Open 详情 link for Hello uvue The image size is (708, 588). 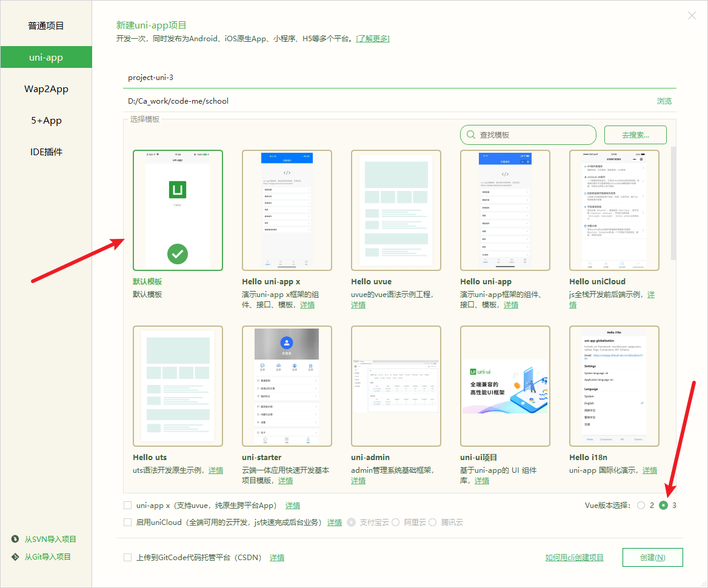tap(358, 305)
